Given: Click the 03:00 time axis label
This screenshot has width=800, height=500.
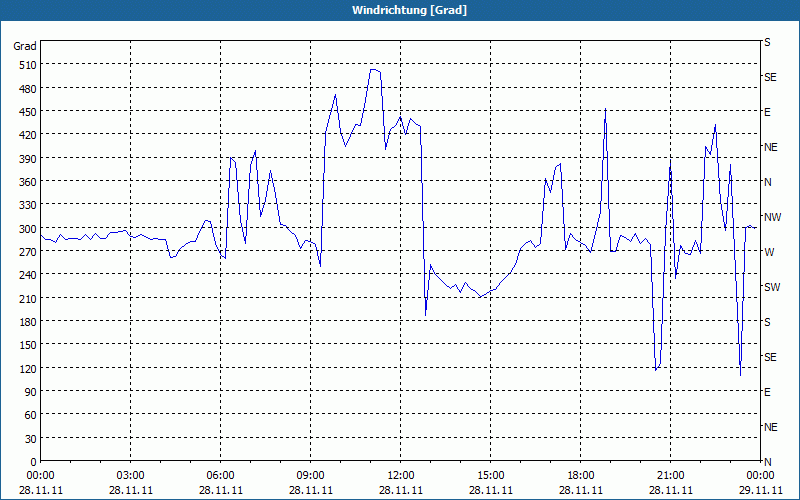Looking at the screenshot, I should 131,476.
